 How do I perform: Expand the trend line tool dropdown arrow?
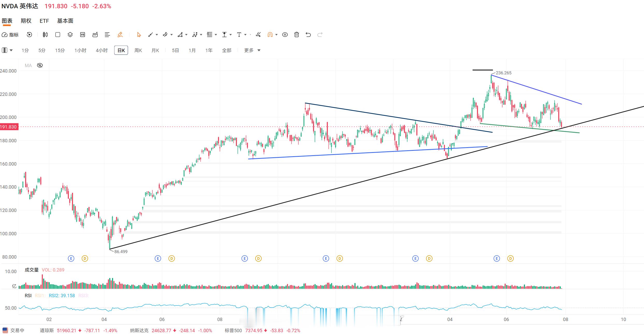(x=157, y=35)
